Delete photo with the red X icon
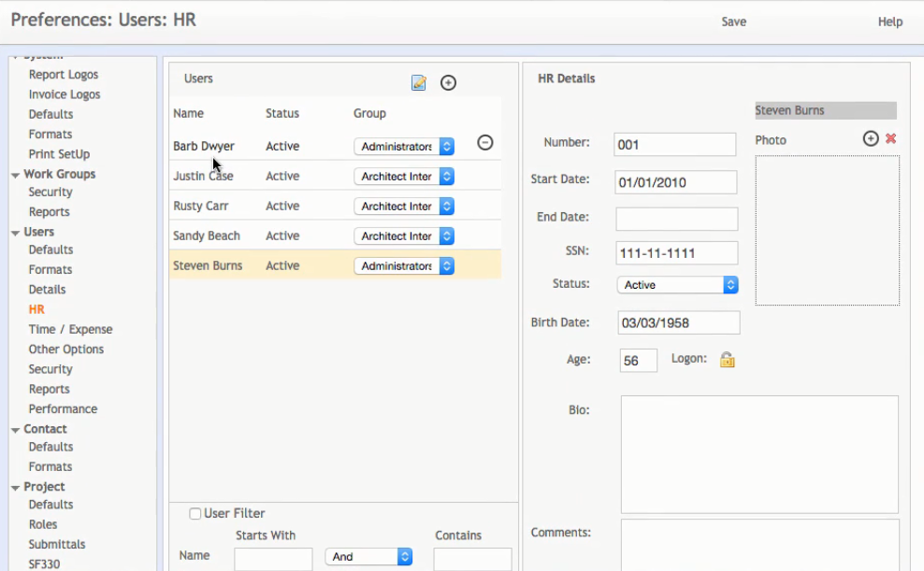Screen dimensions: 924x571 click(x=890, y=139)
